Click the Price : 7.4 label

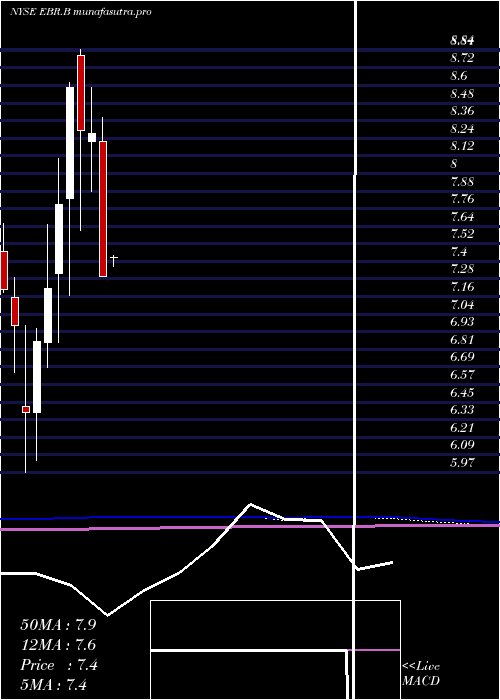click(59, 665)
